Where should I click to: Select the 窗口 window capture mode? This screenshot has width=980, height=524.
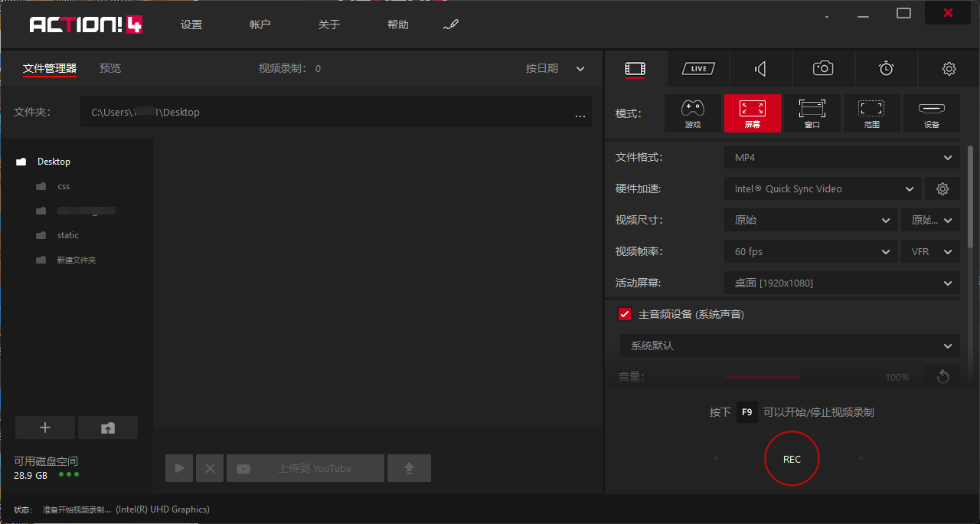[x=812, y=113]
